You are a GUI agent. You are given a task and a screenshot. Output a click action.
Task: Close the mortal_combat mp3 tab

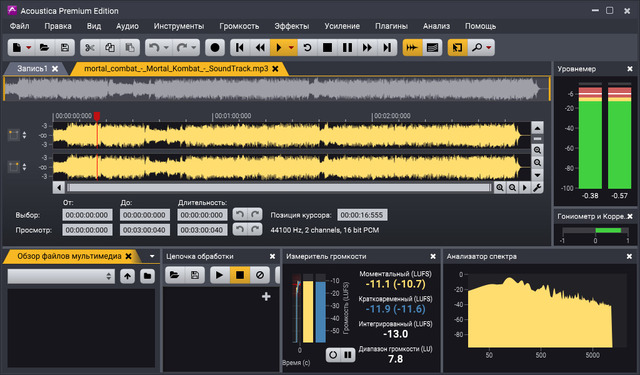pyautogui.click(x=276, y=69)
